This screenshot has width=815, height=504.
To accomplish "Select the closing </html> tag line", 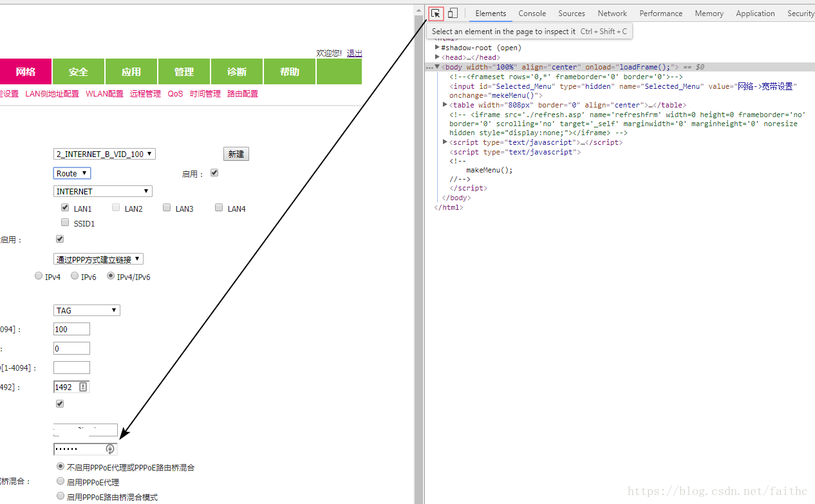I will coord(449,207).
